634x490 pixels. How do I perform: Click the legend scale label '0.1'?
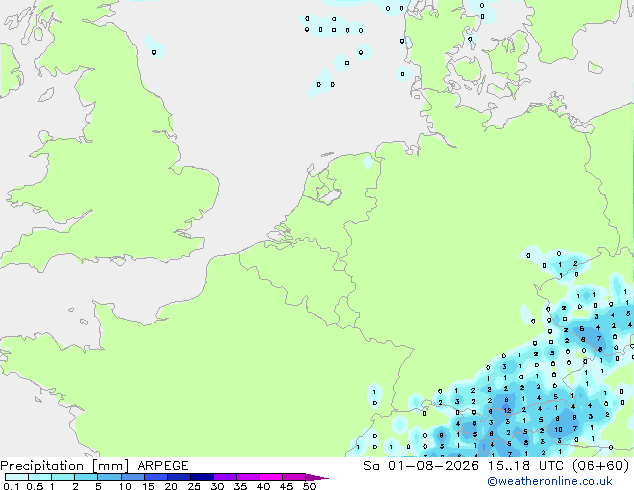[x=11, y=486]
